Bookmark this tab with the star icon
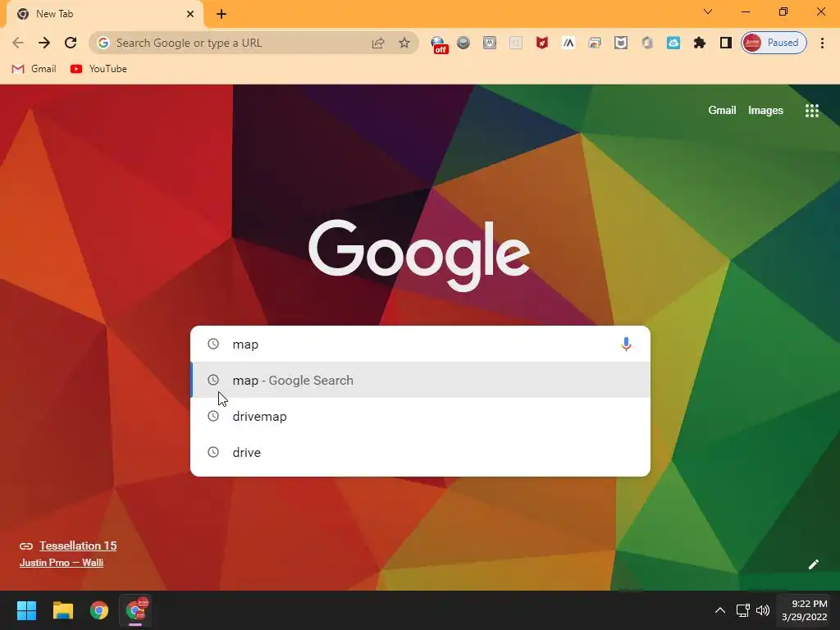Screen dimensions: 840x630 pos(404,43)
